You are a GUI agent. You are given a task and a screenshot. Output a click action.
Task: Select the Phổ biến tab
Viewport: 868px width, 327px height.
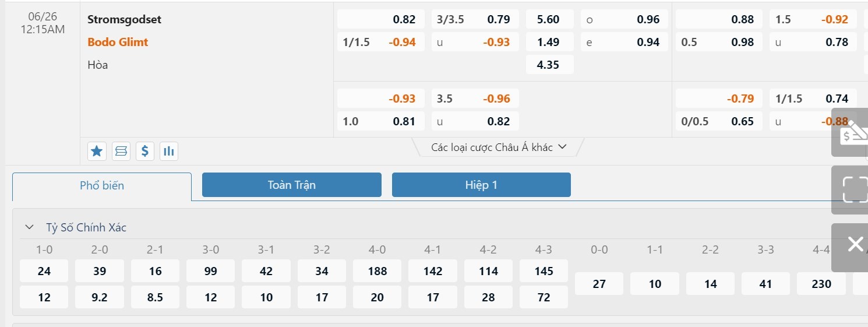click(102, 186)
